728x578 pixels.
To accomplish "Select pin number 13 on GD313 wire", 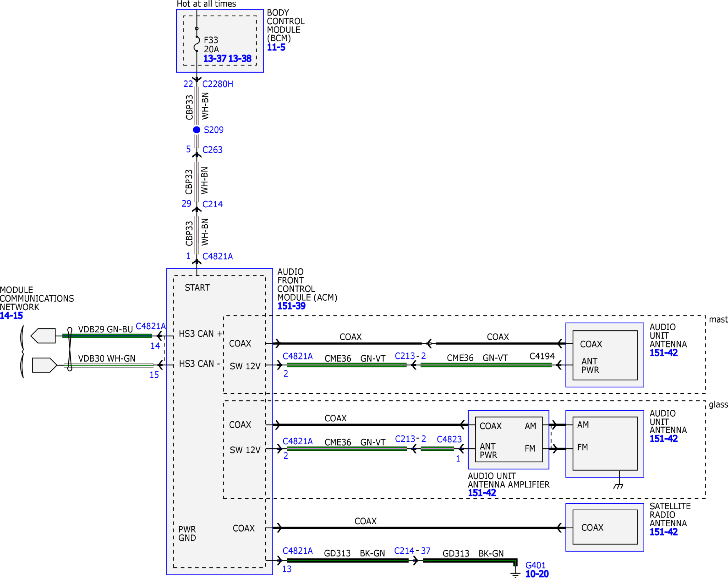I will [287, 569].
